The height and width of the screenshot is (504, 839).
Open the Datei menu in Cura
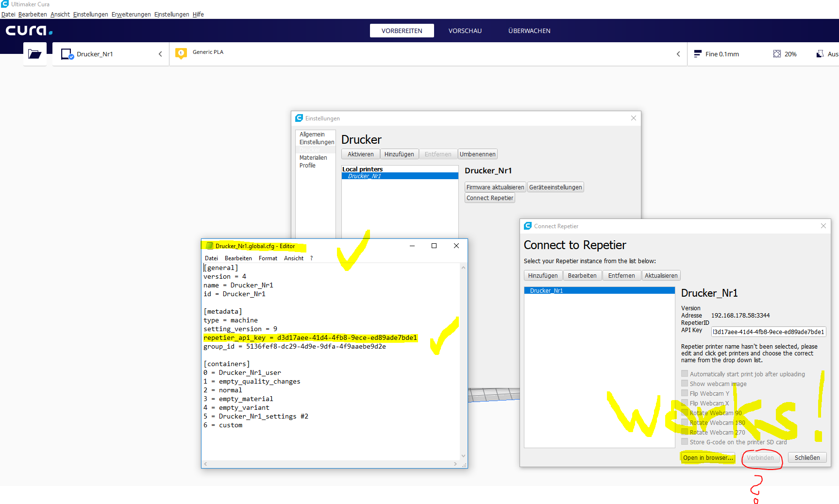(8, 14)
